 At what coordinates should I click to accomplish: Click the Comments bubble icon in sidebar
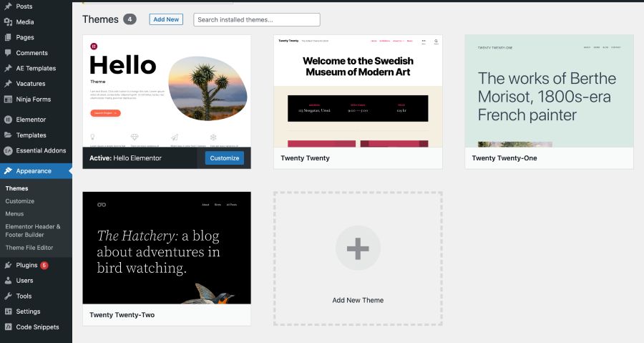[8, 52]
